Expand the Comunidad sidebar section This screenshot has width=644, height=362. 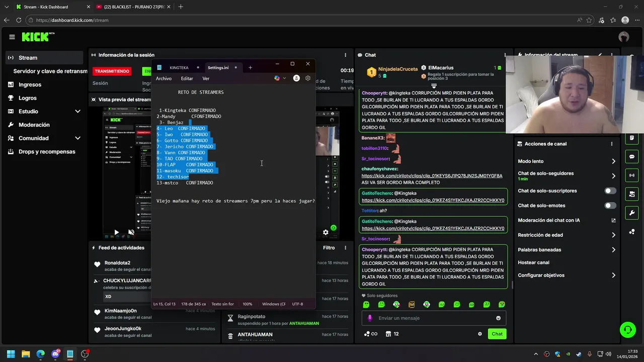coord(77,138)
